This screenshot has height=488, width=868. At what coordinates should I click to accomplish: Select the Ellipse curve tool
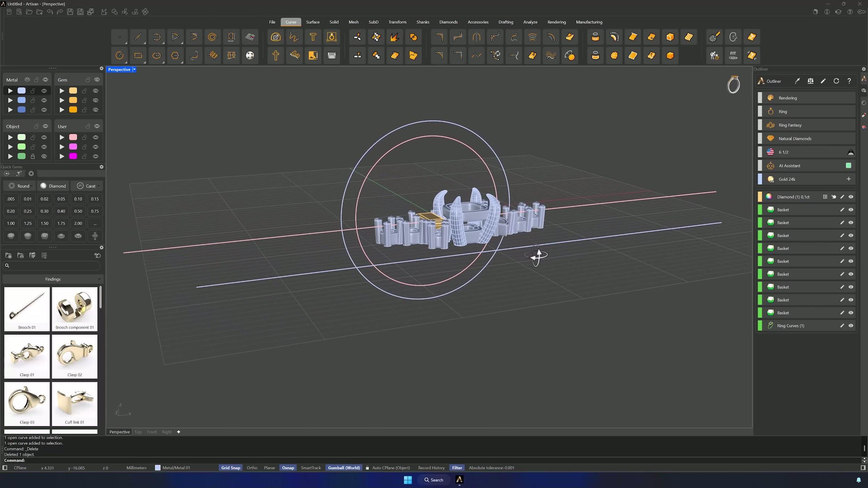pyautogui.click(x=157, y=56)
